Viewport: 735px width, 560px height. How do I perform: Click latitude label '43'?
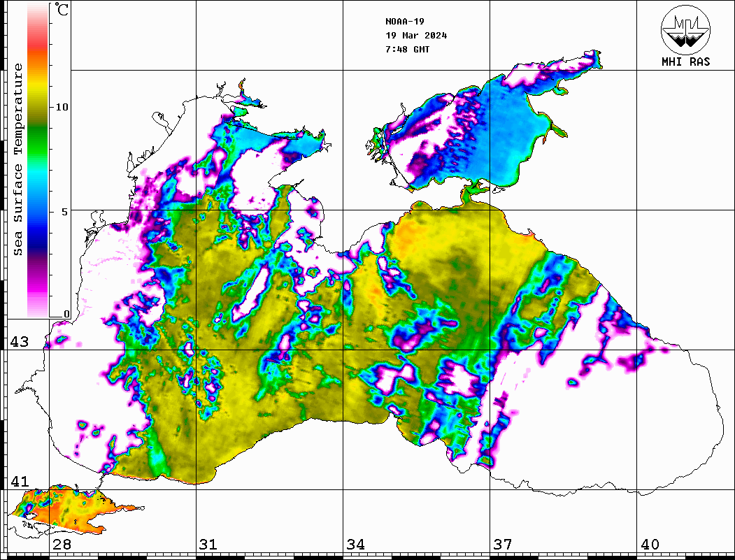(19, 342)
